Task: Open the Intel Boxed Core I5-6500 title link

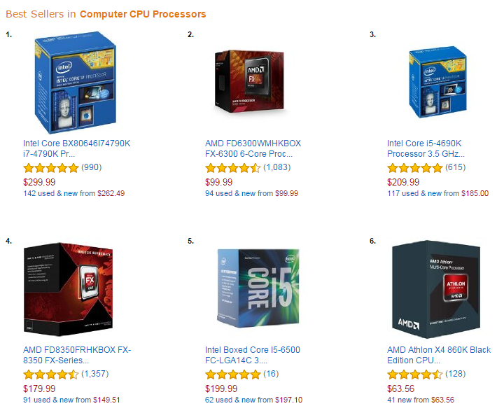Action: click(252, 355)
